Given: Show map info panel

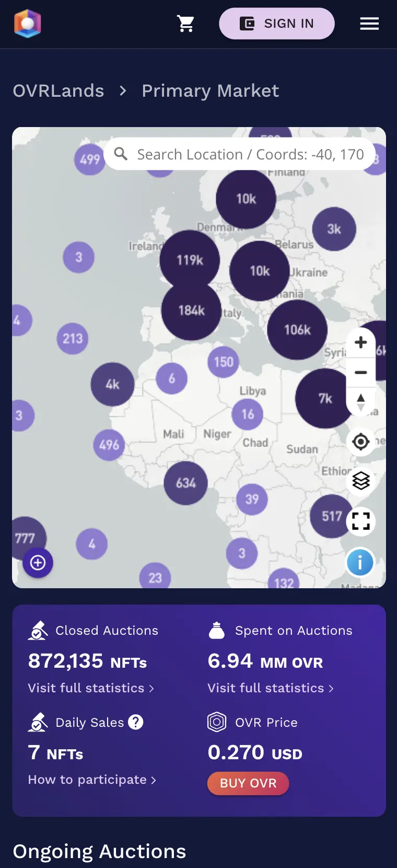Looking at the screenshot, I should tap(360, 563).
